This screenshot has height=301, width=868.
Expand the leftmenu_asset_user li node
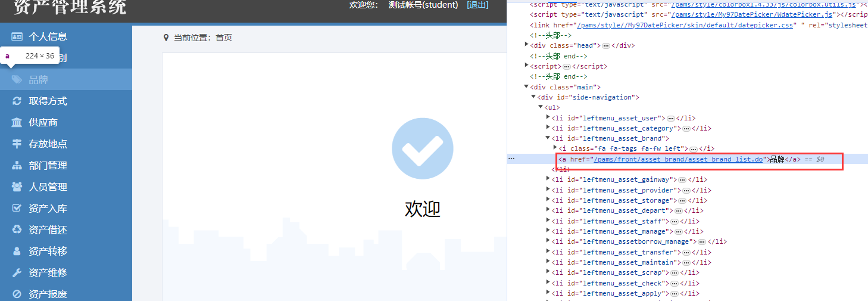548,117
